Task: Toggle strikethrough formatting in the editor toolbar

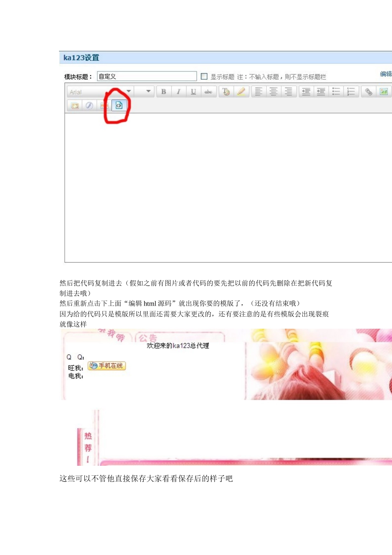Action: (x=208, y=92)
